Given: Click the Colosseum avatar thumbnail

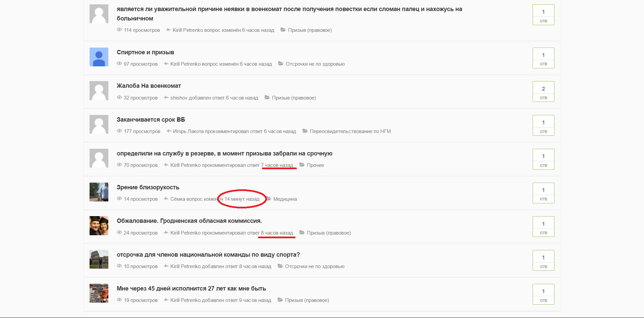Looking at the screenshot, I should [x=99, y=259].
